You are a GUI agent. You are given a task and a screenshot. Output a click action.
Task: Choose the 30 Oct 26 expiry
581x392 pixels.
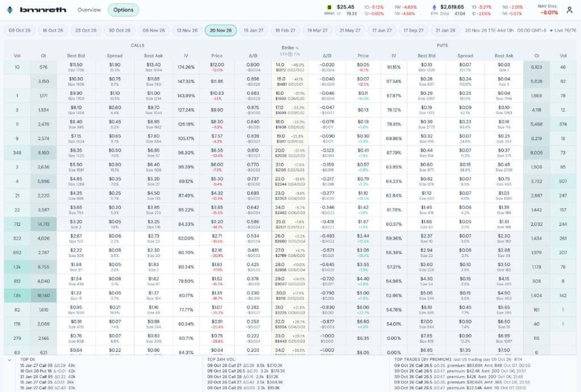[x=120, y=30]
